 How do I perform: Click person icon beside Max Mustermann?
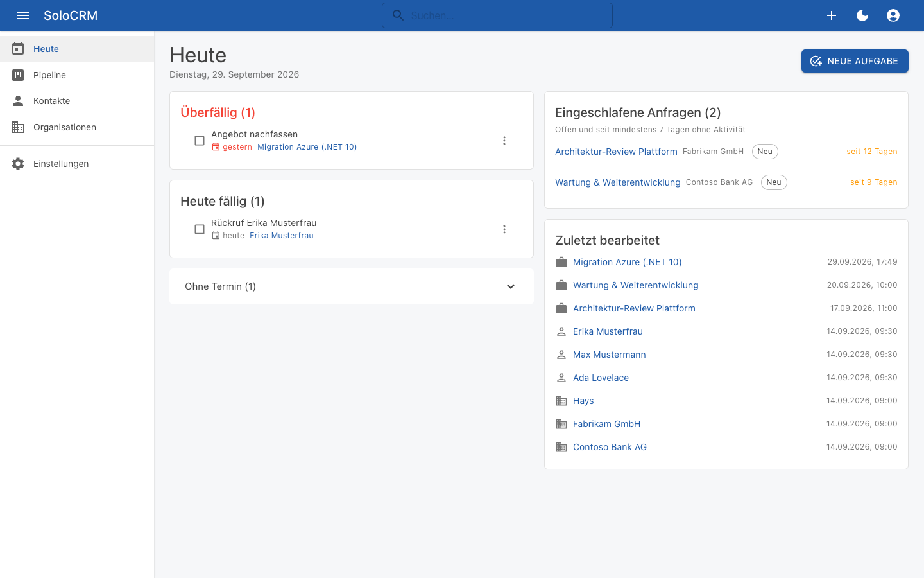pos(561,355)
